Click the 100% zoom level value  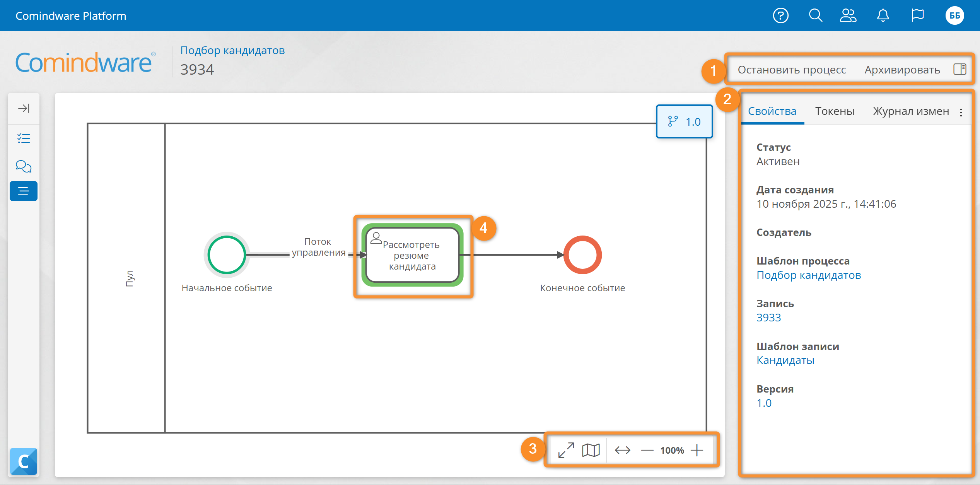pyautogui.click(x=672, y=451)
